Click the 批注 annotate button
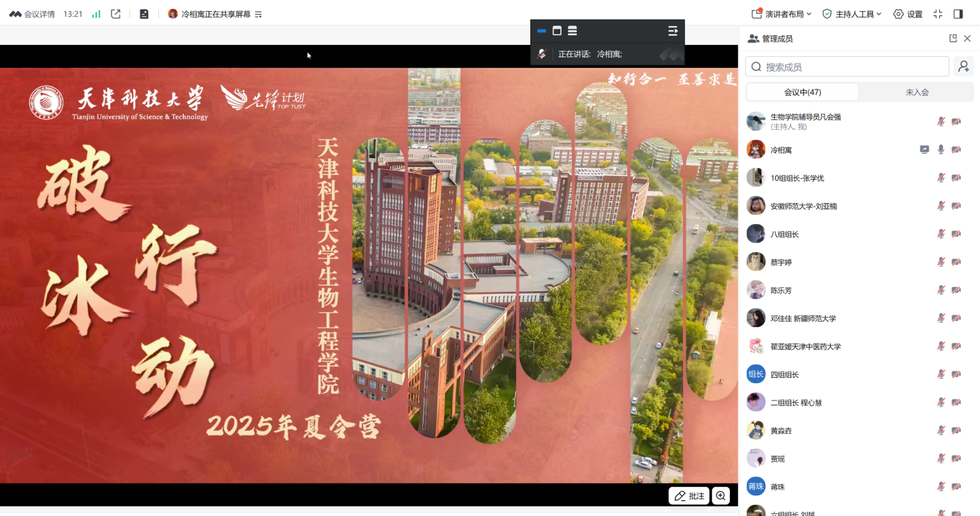 (x=689, y=496)
